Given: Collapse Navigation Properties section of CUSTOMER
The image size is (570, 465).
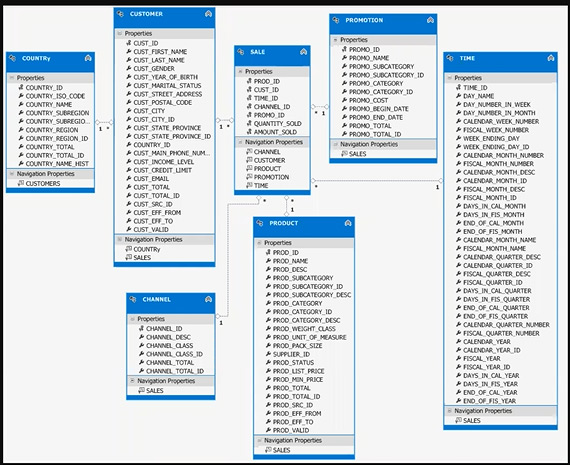Looking at the screenshot, I should 120,239.
